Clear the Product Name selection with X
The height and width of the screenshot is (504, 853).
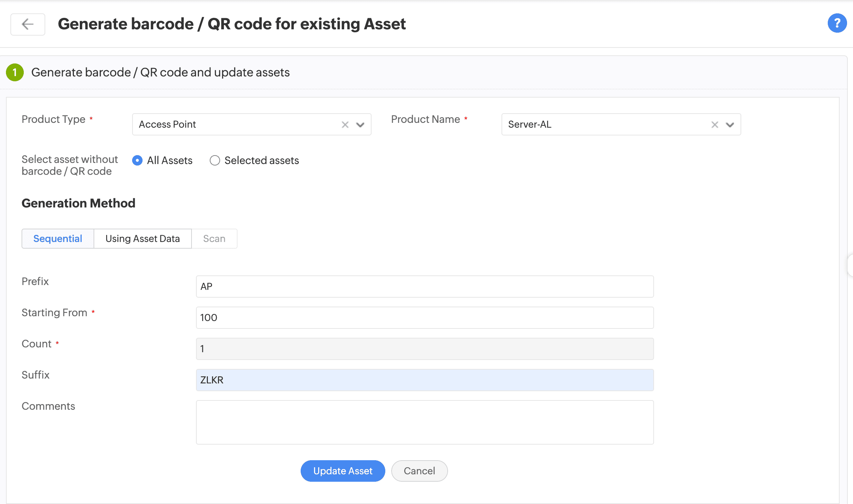[x=715, y=125]
